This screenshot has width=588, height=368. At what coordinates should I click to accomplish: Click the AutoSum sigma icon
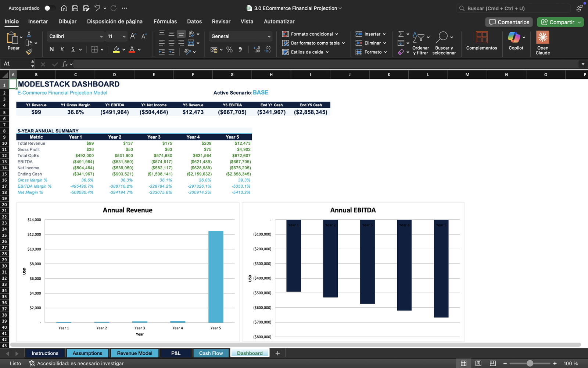[x=401, y=34]
